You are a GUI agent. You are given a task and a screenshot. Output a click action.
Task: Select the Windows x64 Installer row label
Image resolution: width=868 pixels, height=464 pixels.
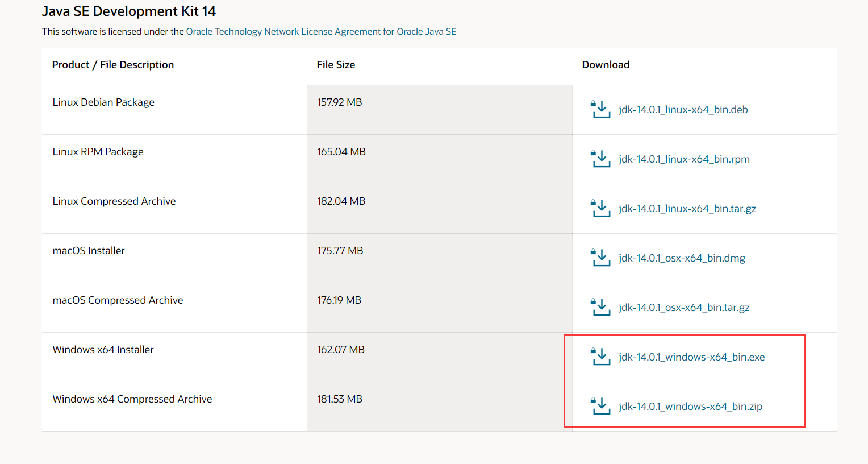tap(103, 350)
